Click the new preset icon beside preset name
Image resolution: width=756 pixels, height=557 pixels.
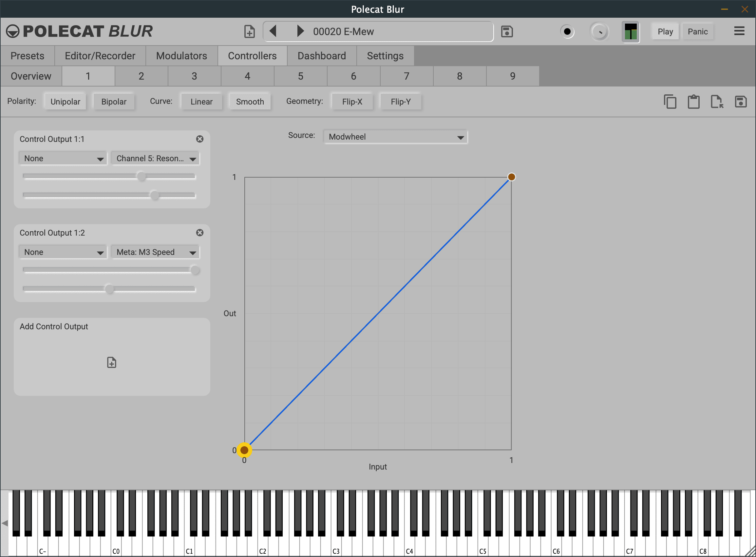(249, 31)
